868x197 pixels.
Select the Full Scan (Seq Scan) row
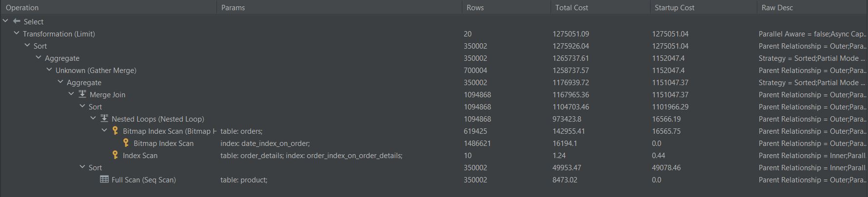pyautogui.click(x=143, y=180)
